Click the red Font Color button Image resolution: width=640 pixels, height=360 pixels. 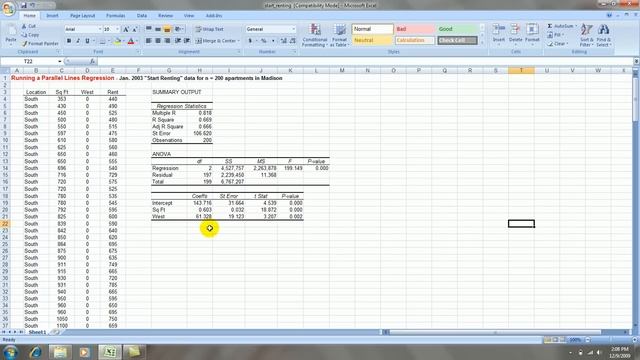point(131,41)
